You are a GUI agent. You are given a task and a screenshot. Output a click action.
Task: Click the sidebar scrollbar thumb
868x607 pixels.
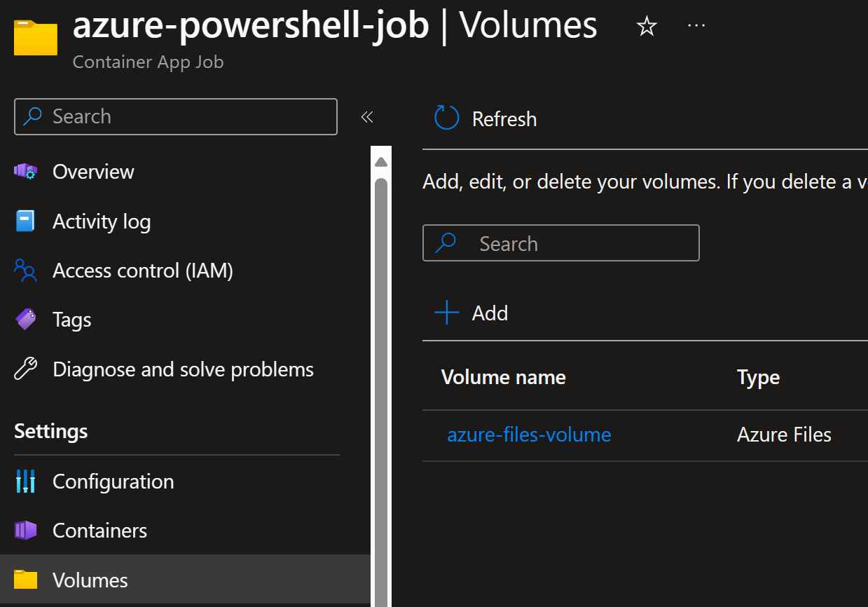(x=381, y=393)
